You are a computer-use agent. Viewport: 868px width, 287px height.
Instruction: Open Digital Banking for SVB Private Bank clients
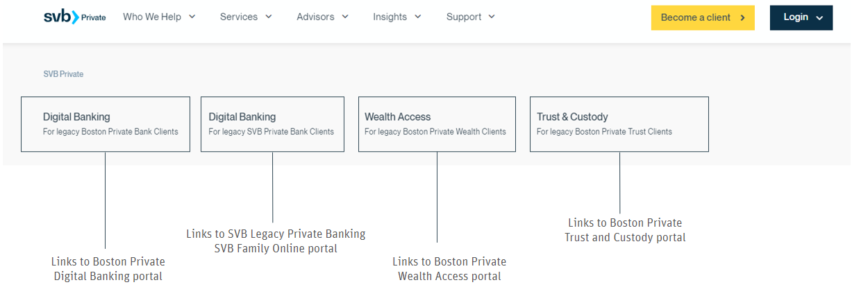(272, 124)
